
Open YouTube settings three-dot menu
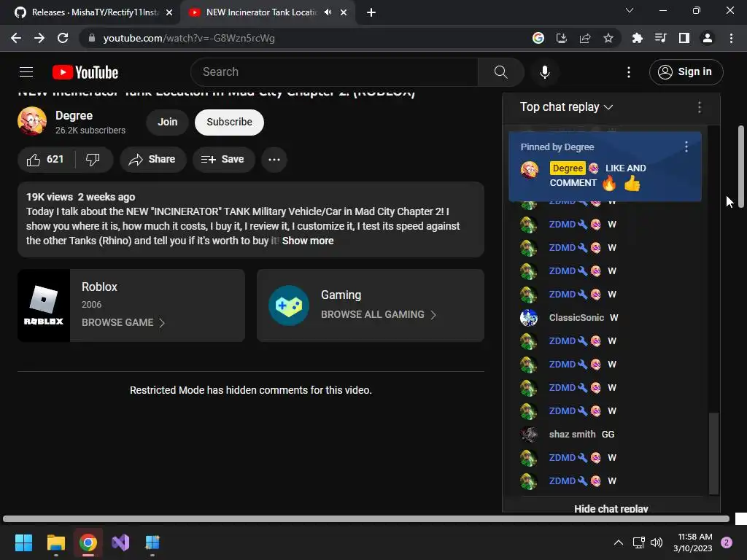pyautogui.click(x=629, y=72)
